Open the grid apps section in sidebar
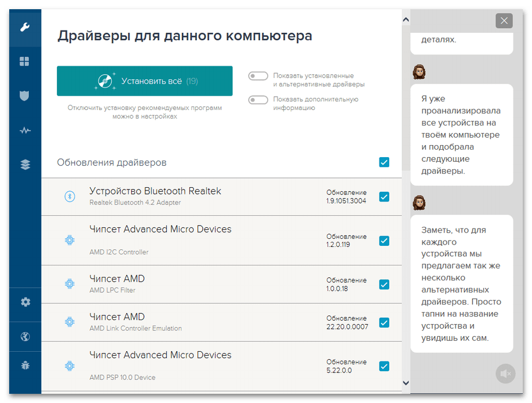 25,62
